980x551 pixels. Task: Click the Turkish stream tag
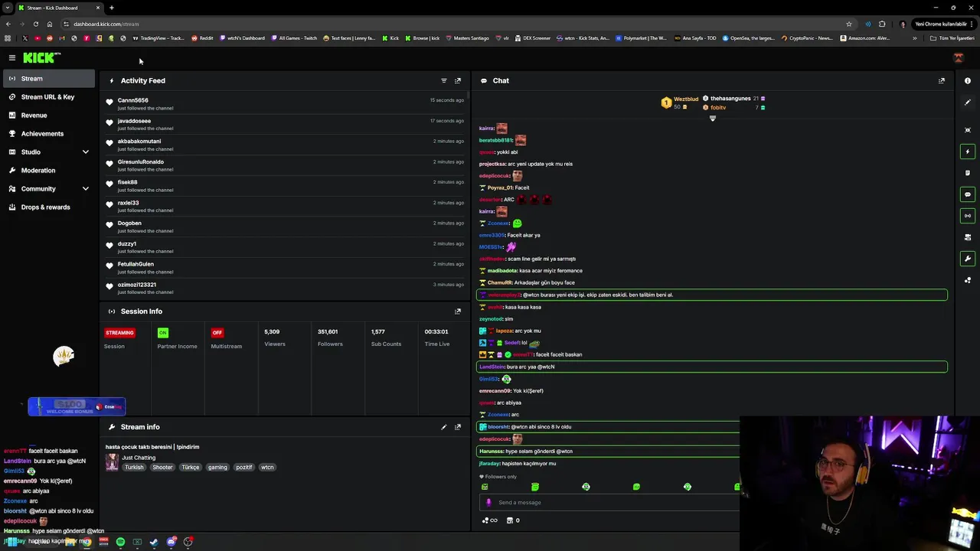[134, 467]
